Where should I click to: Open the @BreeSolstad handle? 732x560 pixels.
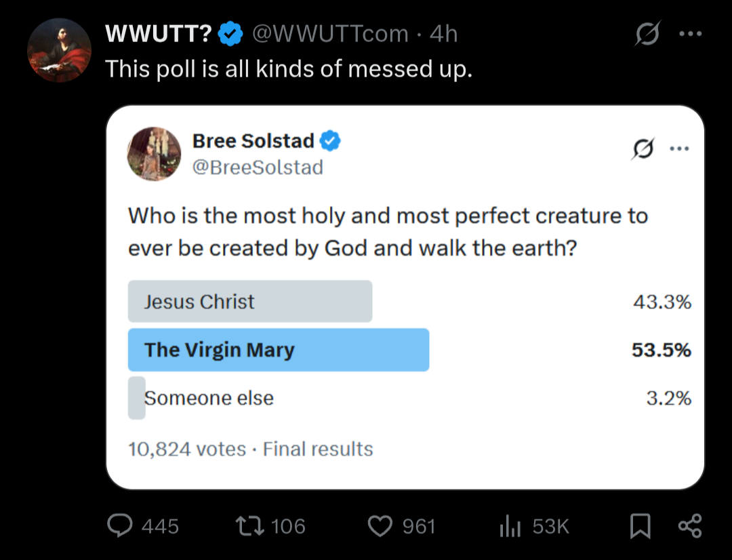coord(258,167)
